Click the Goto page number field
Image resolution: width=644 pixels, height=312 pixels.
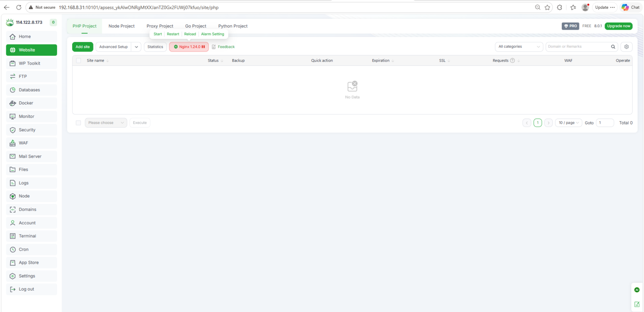(x=605, y=123)
